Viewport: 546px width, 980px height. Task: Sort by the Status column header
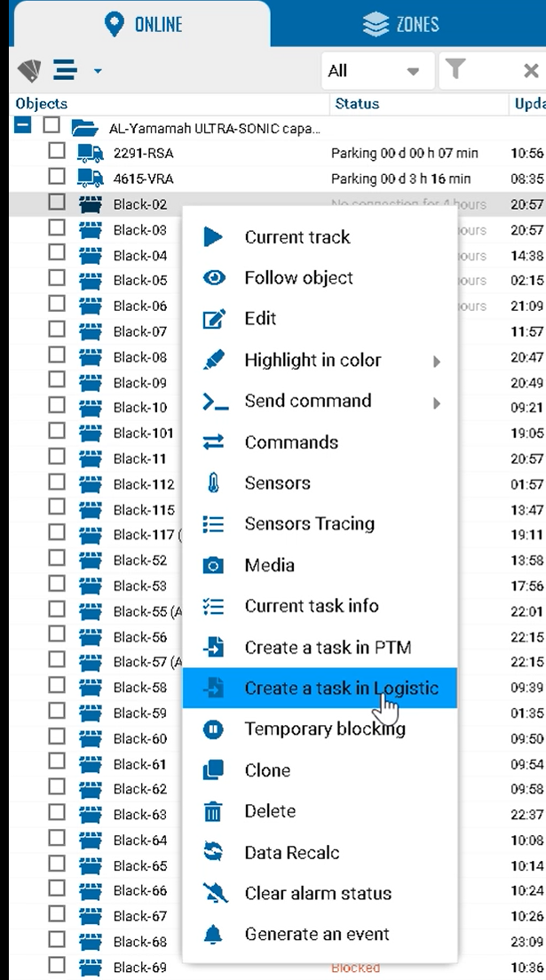click(x=357, y=104)
